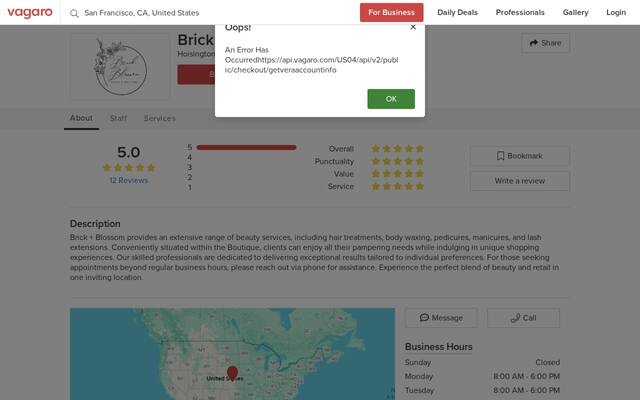Click the search location field
This screenshot has width=640, height=400.
click(x=212, y=13)
